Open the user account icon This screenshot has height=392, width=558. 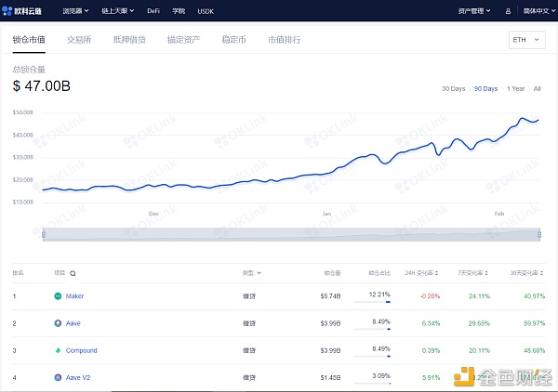pos(508,11)
